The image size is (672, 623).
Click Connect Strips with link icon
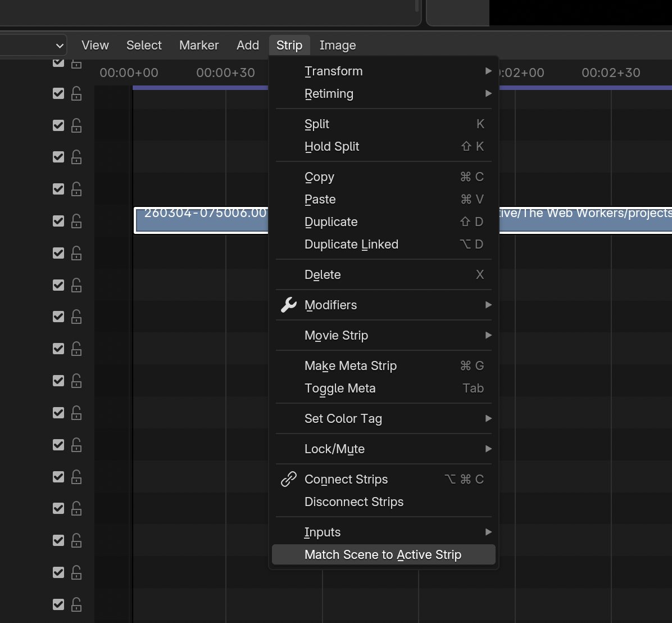[x=384, y=480]
